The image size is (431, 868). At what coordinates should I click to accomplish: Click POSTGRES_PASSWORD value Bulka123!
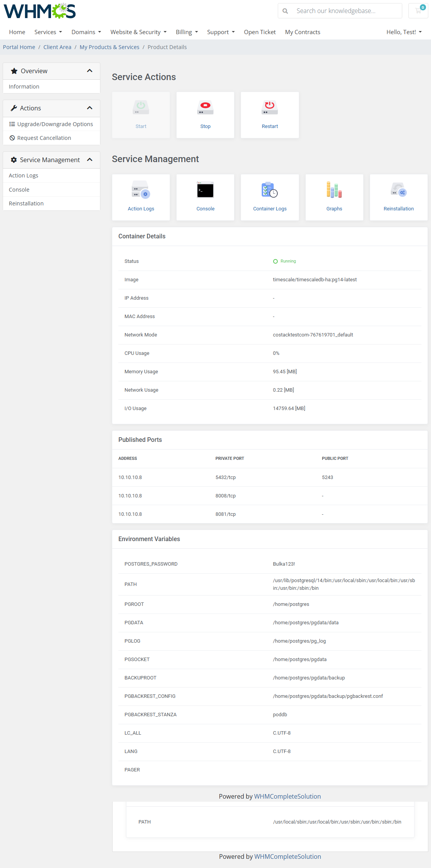tap(284, 564)
